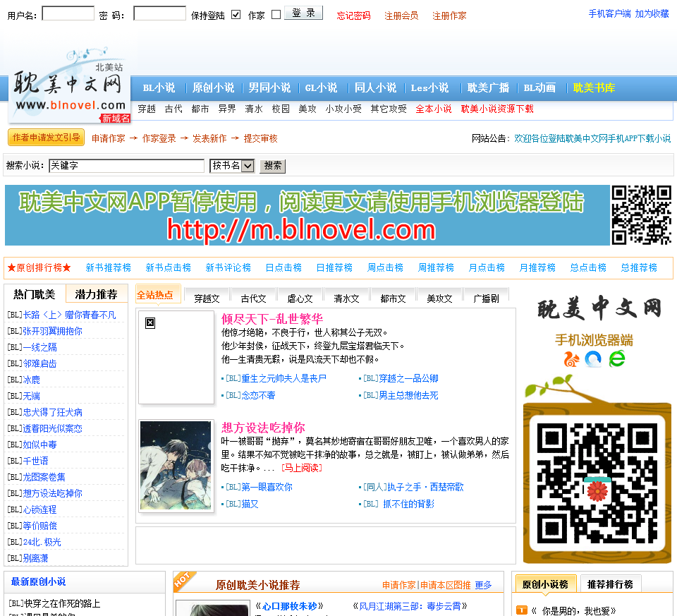Click the 作者申请发文引导 button
This screenshot has width=677, height=616.
[47, 138]
